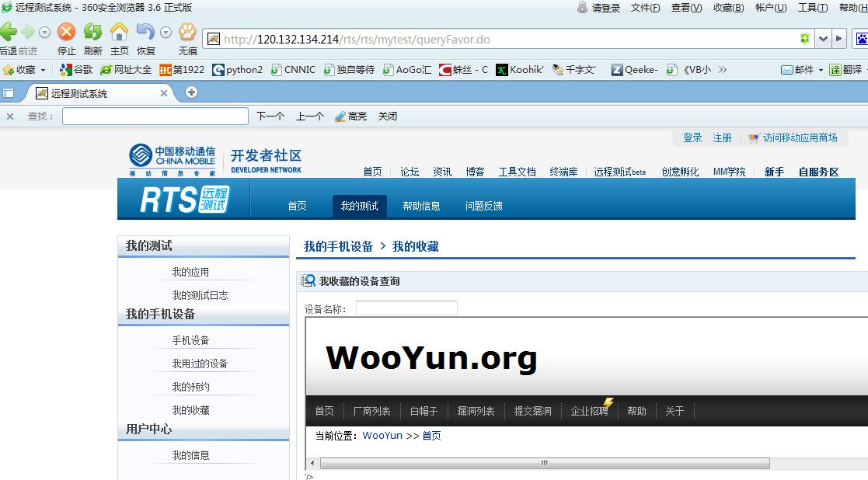This screenshot has height=480, width=868.
Task: Open 网址大全 bookmark
Action: [x=126, y=70]
